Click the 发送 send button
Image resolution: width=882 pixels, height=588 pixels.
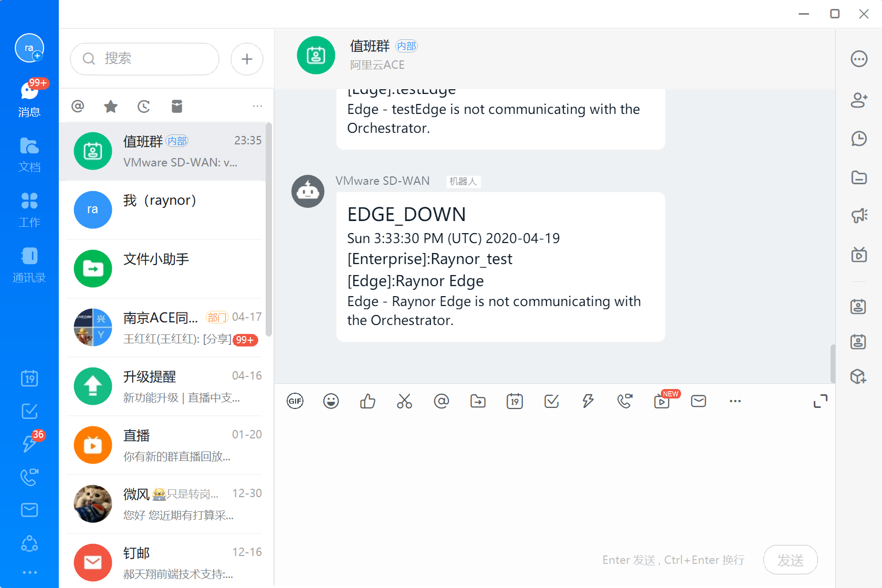[x=791, y=560]
